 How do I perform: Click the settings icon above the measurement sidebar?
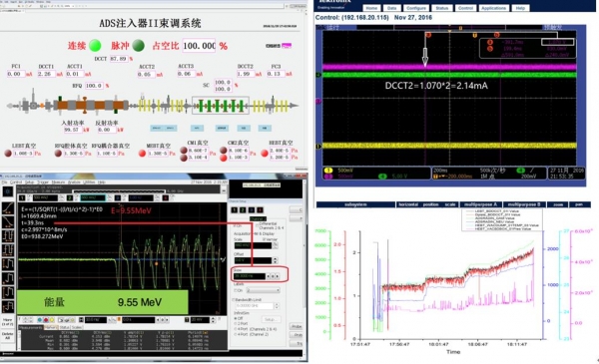[x=8, y=191]
